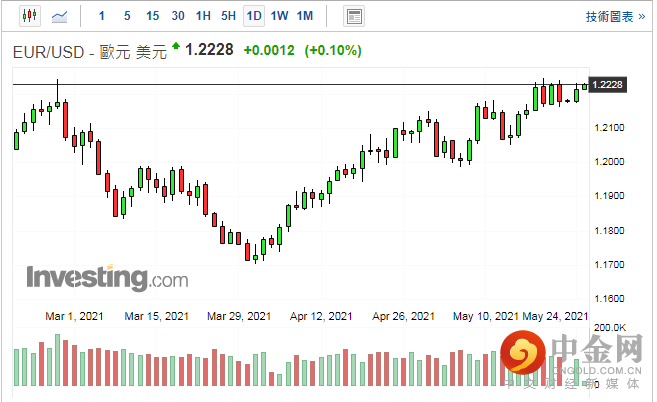Select the 1D daily timeframe
Image resolution: width=657 pixels, height=402 pixels.
pos(254,16)
